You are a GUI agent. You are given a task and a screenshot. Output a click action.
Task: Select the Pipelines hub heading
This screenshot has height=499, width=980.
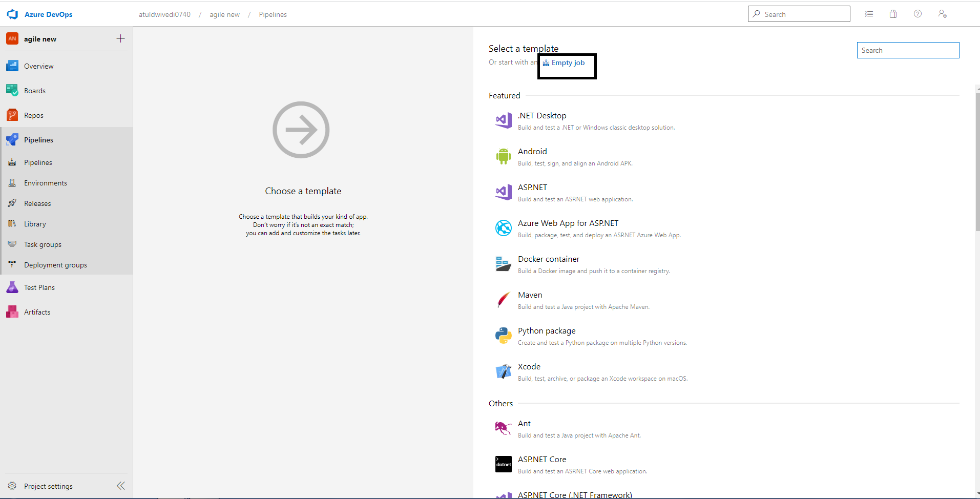(x=67, y=140)
